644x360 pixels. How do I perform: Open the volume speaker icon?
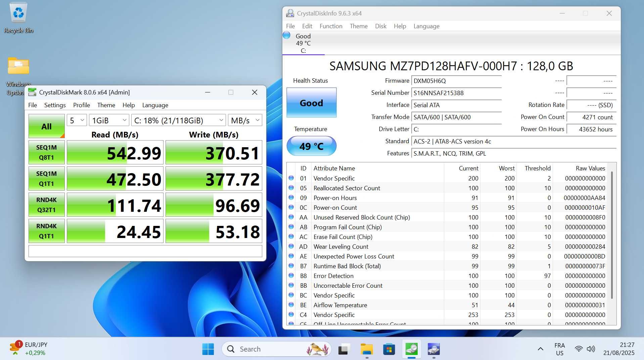pos(591,349)
